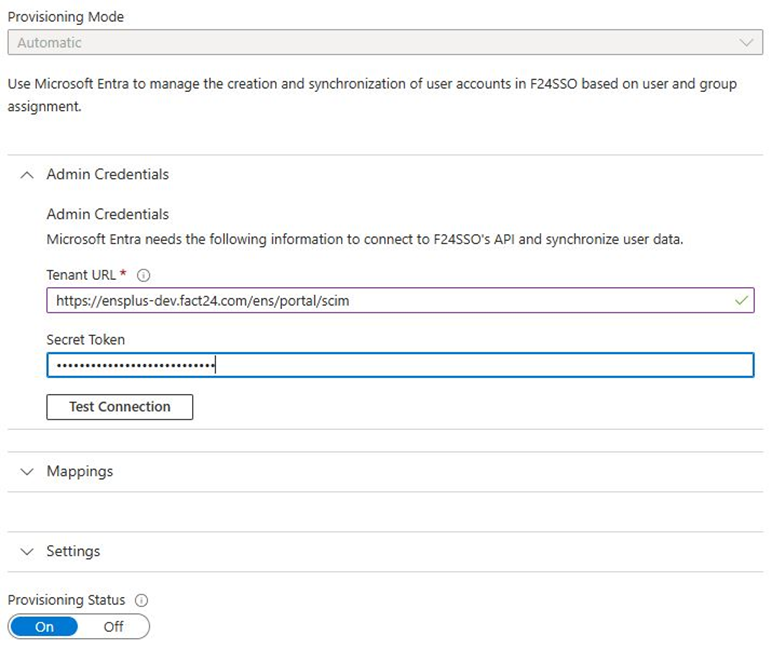Expand the Mappings section via its chevron

pyautogui.click(x=27, y=472)
